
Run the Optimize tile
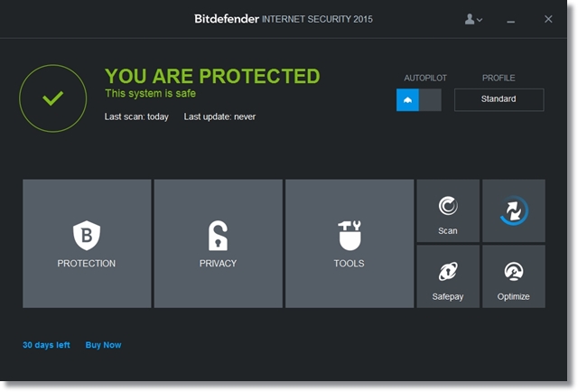514,276
